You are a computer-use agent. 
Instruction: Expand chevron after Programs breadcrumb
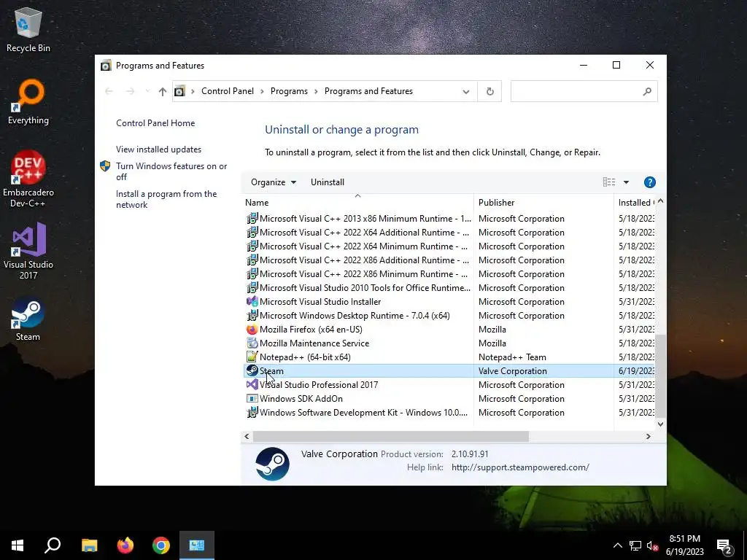pos(316,91)
